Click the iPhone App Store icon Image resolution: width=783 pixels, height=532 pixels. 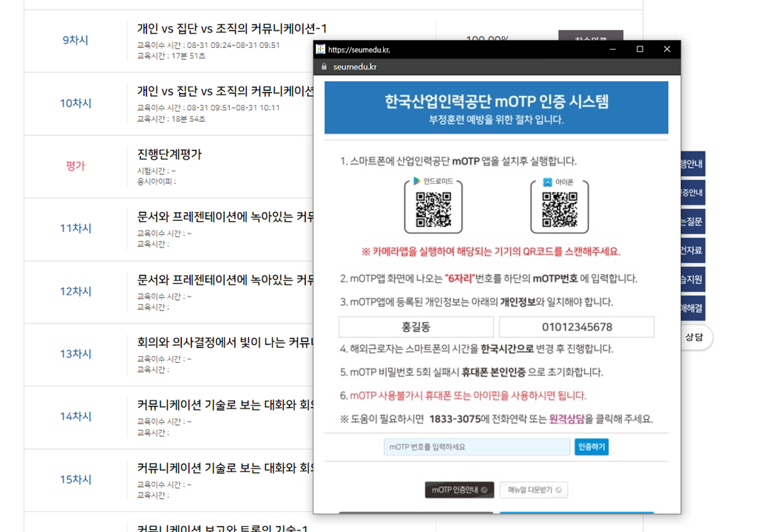pyautogui.click(x=547, y=183)
